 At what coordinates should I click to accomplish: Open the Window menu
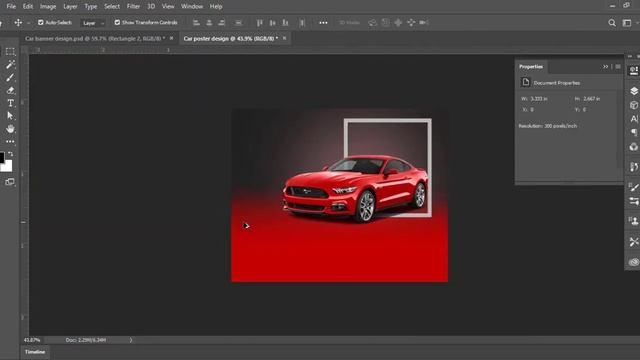(192, 7)
